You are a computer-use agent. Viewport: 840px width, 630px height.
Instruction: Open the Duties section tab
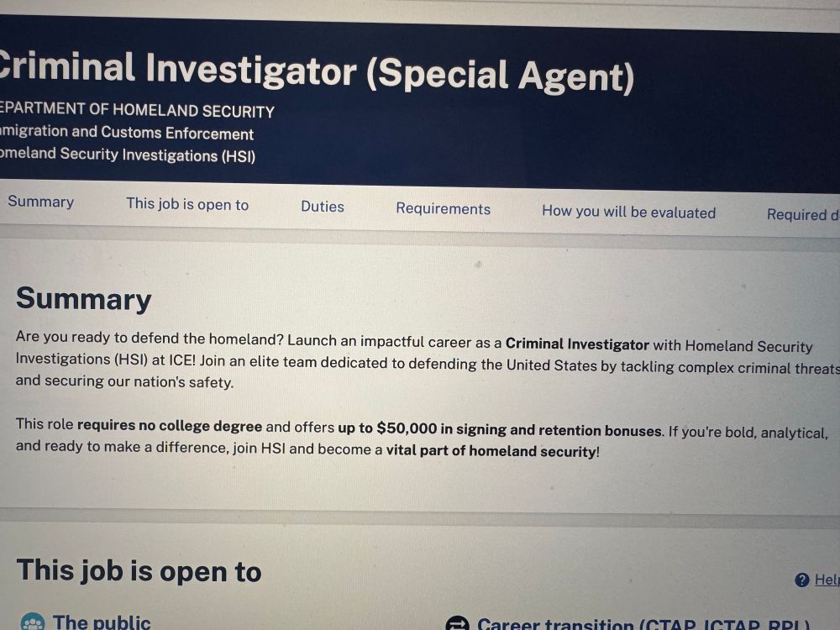click(x=323, y=207)
